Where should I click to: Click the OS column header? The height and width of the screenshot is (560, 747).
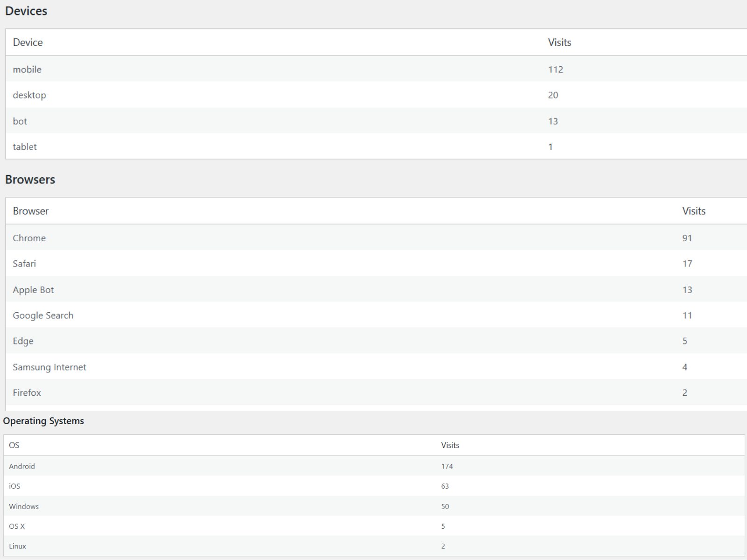click(x=14, y=445)
